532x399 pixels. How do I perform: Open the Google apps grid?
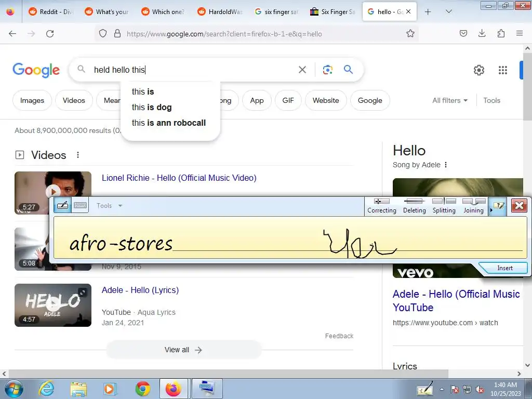click(x=503, y=70)
